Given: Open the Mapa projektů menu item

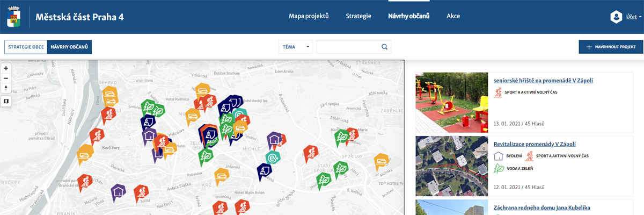Looking at the screenshot, I should 309,16.
